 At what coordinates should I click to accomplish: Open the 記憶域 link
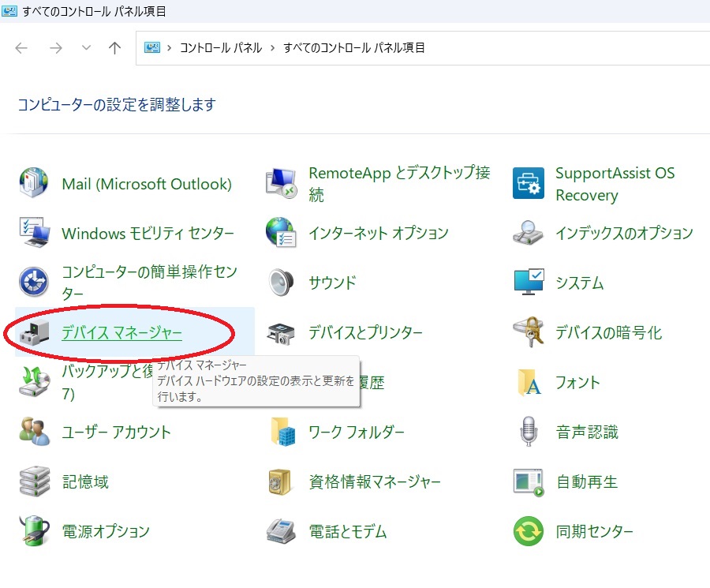point(85,481)
